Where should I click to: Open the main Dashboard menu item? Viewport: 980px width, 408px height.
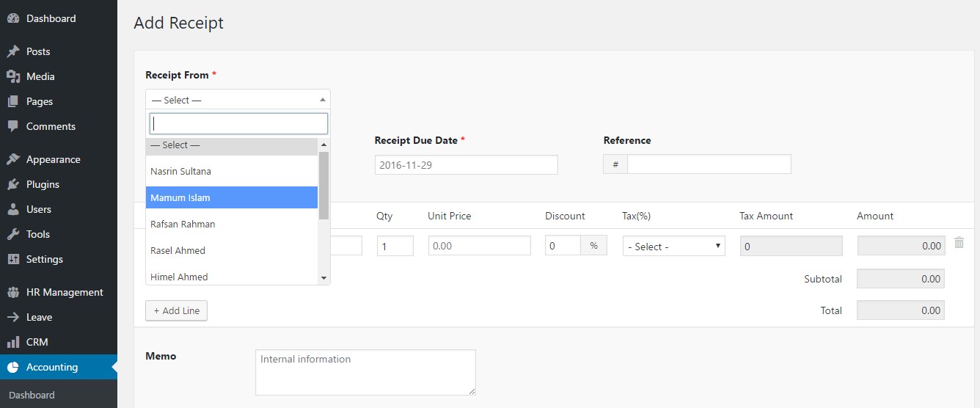(59, 18)
